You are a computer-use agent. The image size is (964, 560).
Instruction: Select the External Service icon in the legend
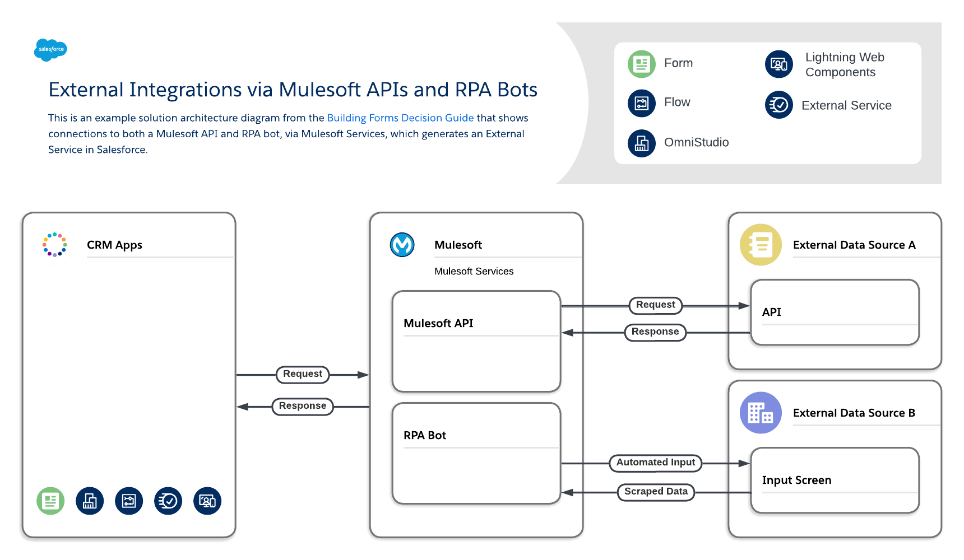coord(778,105)
